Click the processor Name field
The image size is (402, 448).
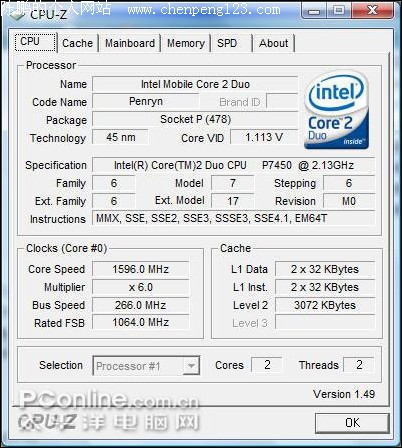[x=195, y=84]
